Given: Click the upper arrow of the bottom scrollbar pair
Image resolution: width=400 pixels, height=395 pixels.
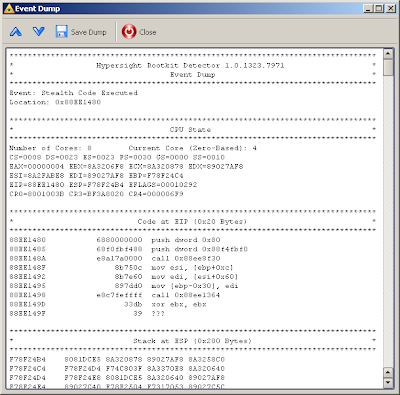Looking at the screenshot, I should [388, 372].
